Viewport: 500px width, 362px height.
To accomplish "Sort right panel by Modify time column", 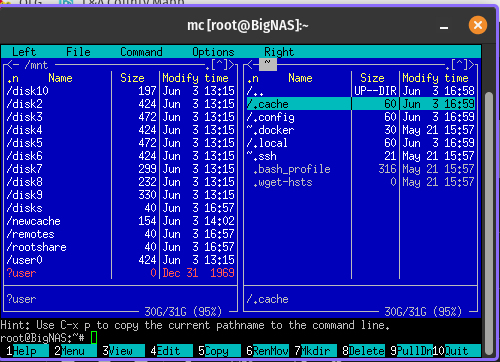I will pos(435,78).
